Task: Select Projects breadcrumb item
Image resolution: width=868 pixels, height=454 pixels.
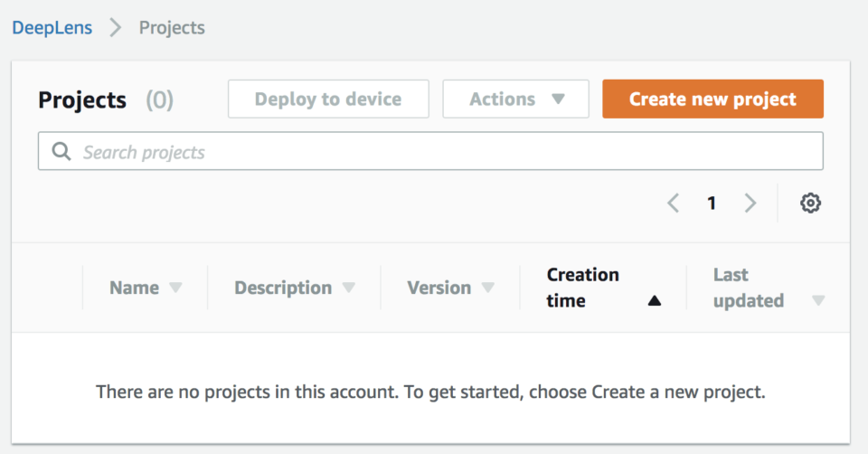Action: [x=172, y=28]
